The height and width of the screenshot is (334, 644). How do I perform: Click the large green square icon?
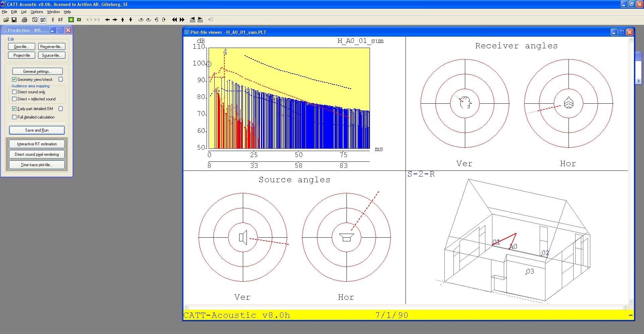[x=71, y=20]
